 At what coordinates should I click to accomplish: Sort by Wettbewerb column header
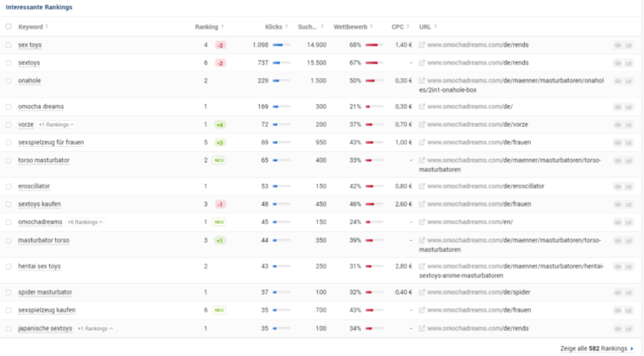tap(351, 27)
